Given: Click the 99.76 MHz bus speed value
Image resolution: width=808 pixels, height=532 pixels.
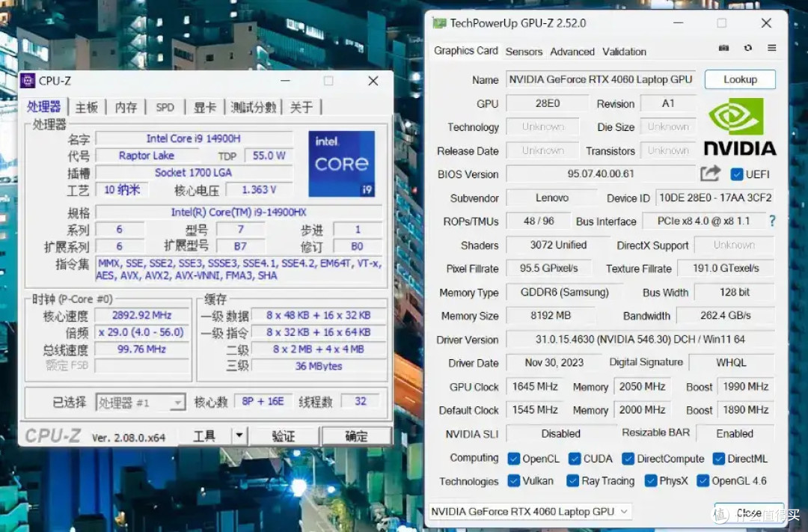Looking at the screenshot, I should point(141,349).
